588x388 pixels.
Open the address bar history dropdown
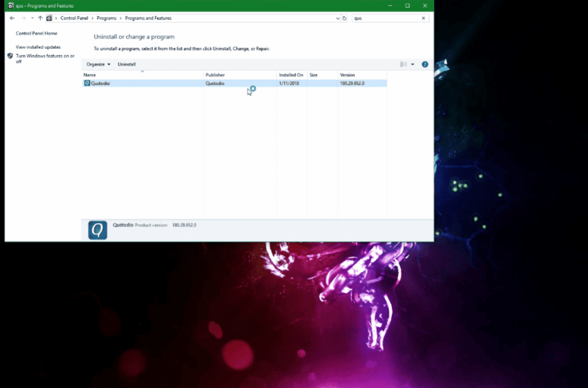click(338, 18)
